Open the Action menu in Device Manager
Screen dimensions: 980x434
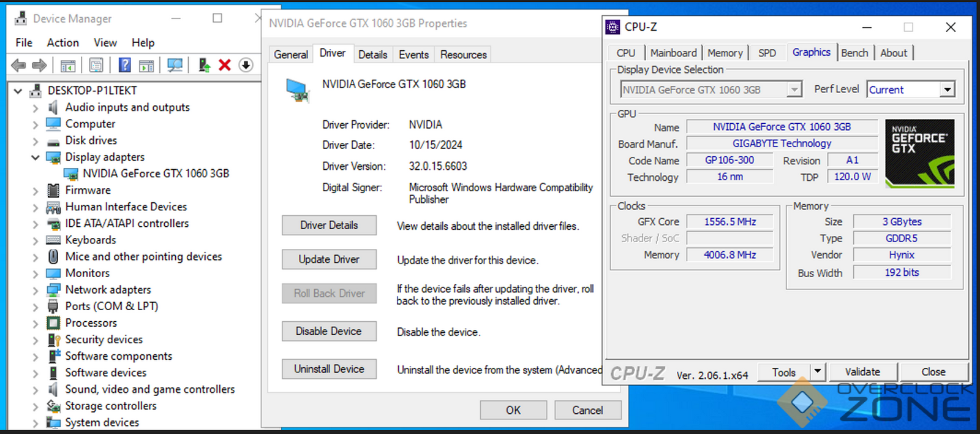(62, 42)
